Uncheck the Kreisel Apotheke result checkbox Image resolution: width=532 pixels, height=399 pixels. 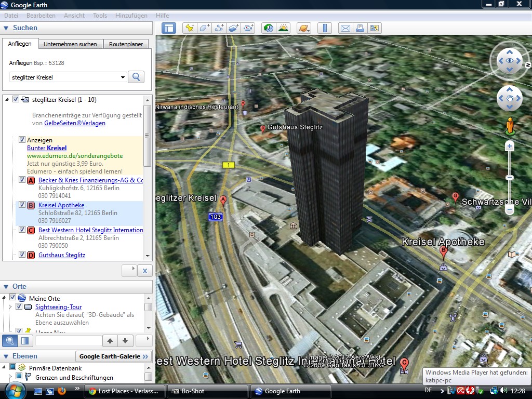22,205
